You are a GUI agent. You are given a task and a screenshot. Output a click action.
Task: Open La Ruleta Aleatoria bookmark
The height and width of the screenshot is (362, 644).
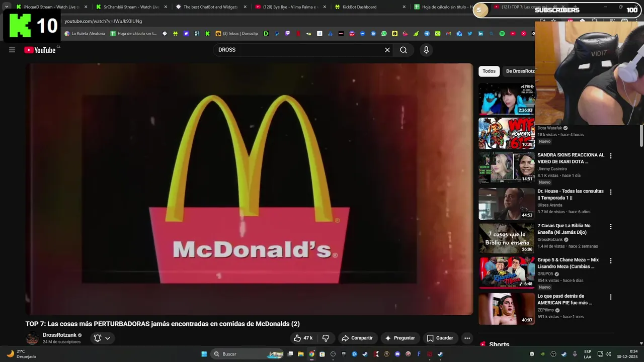point(85,34)
